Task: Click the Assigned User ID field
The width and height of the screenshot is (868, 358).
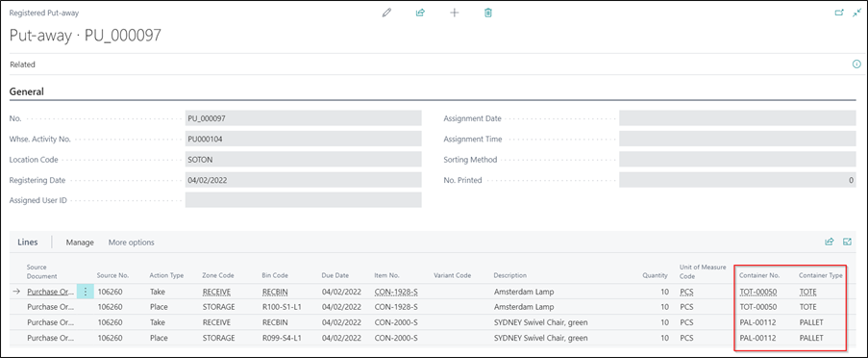Action: [x=304, y=200]
